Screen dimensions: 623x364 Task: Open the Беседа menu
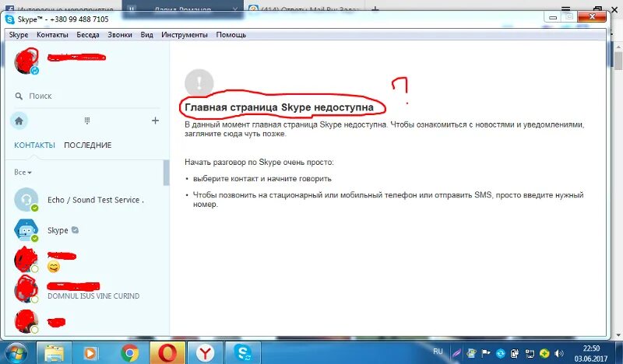click(88, 34)
